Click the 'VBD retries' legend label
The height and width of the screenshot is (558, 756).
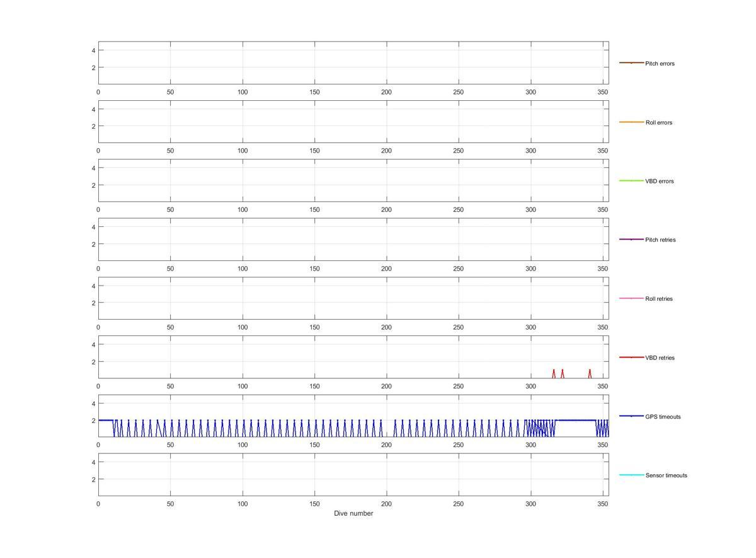point(660,357)
